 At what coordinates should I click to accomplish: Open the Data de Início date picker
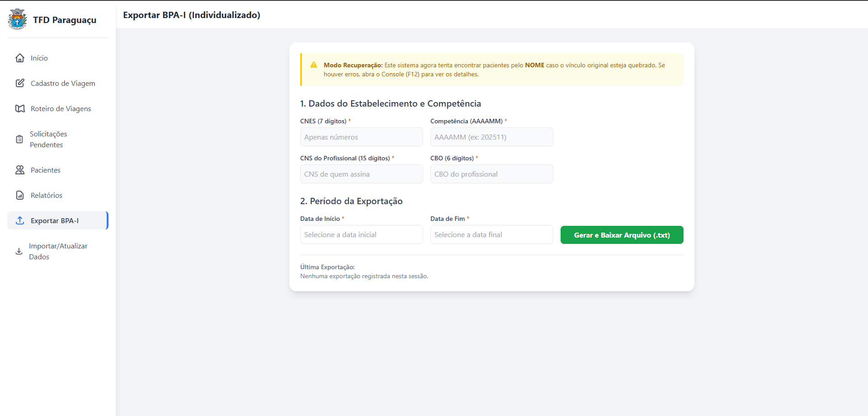361,235
